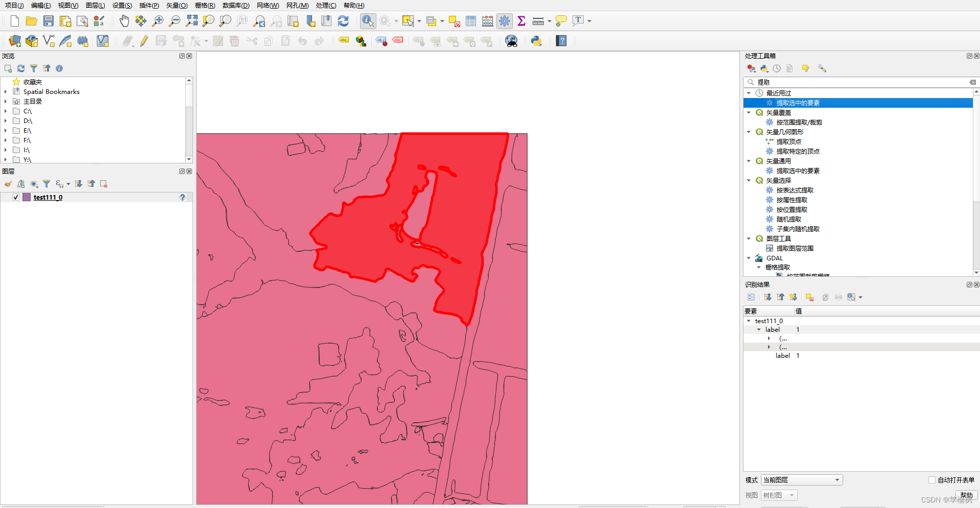Collapse the 矢量选择 category
Viewport: 980px width, 508px height.
[x=749, y=180]
